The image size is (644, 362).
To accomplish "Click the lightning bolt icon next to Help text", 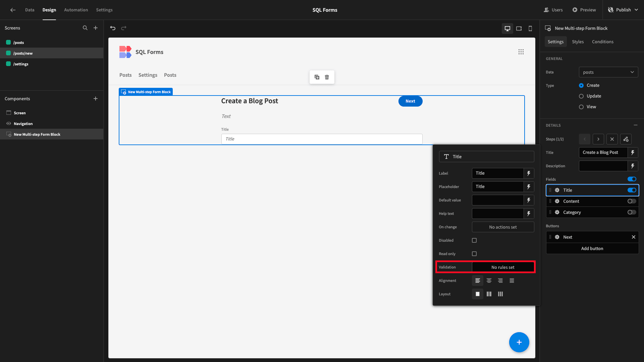I will pos(529,214).
